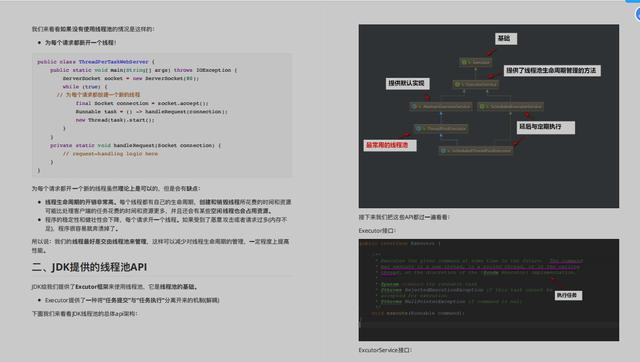
Task: Click the sentence 接下来我们把这些API都过一遍看看:
Action: pyautogui.click(x=404, y=217)
